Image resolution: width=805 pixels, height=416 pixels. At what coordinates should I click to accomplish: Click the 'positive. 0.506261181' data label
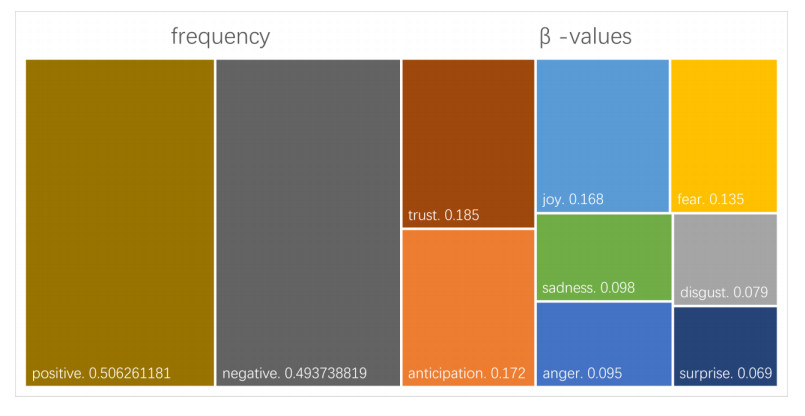101,374
